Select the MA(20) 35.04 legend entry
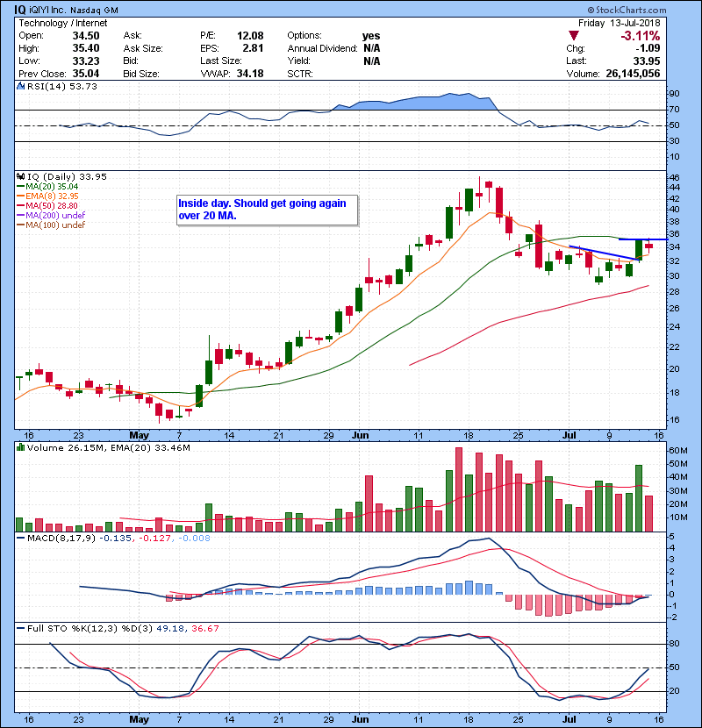The height and width of the screenshot is (728, 702). pyautogui.click(x=47, y=186)
